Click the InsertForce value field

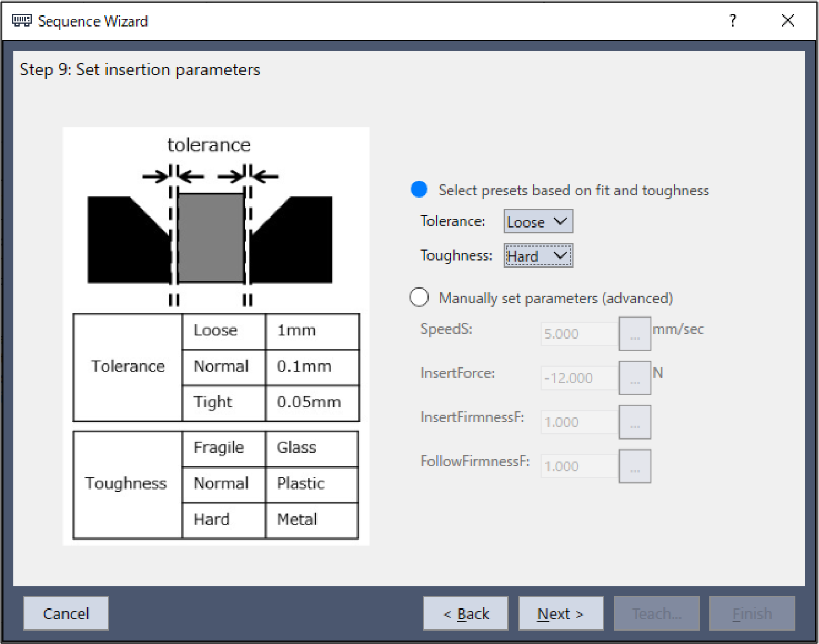point(579,378)
